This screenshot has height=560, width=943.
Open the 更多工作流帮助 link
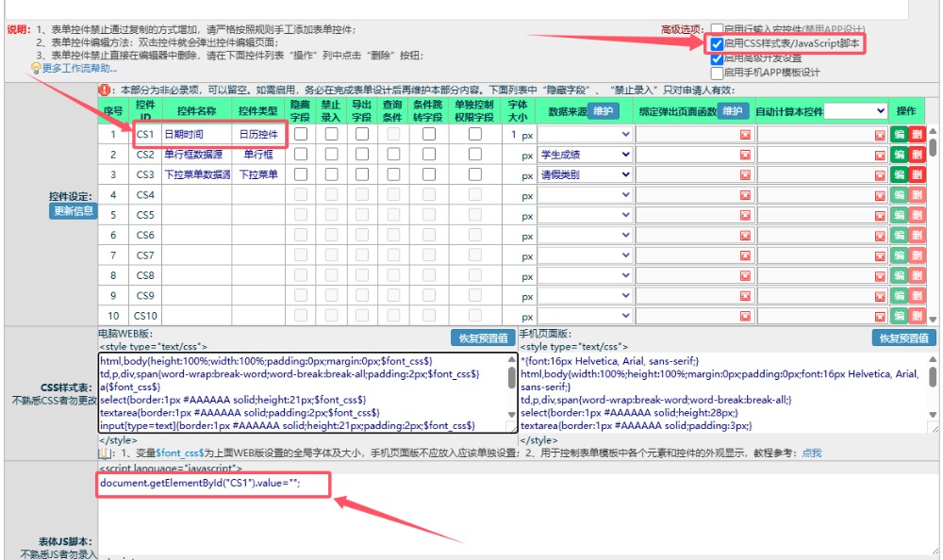coord(79,69)
